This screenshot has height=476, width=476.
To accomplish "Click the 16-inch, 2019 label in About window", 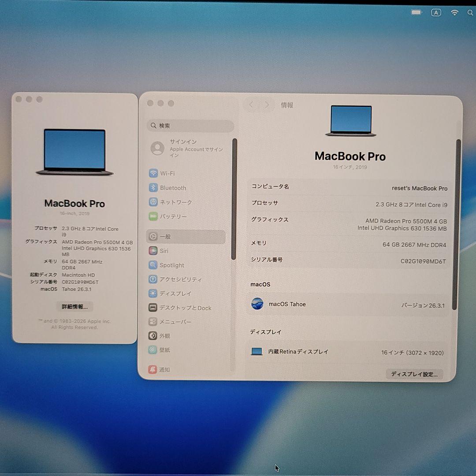I will 74,213.
